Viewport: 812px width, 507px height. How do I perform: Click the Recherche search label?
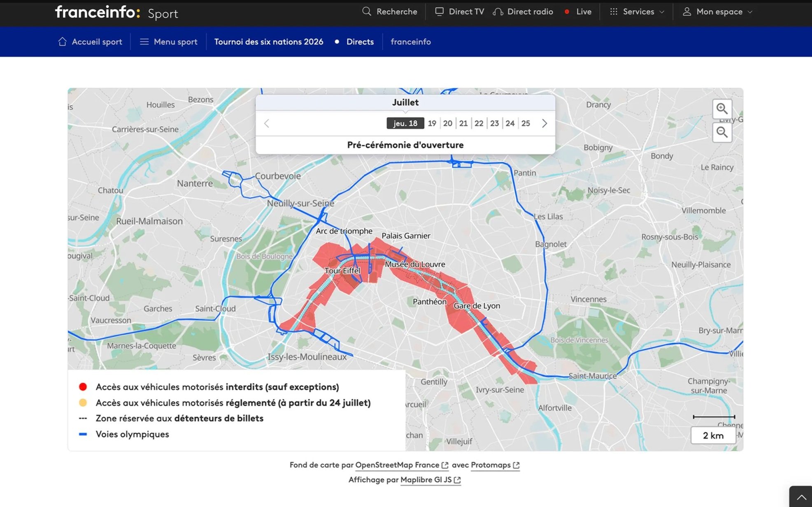(397, 12)
